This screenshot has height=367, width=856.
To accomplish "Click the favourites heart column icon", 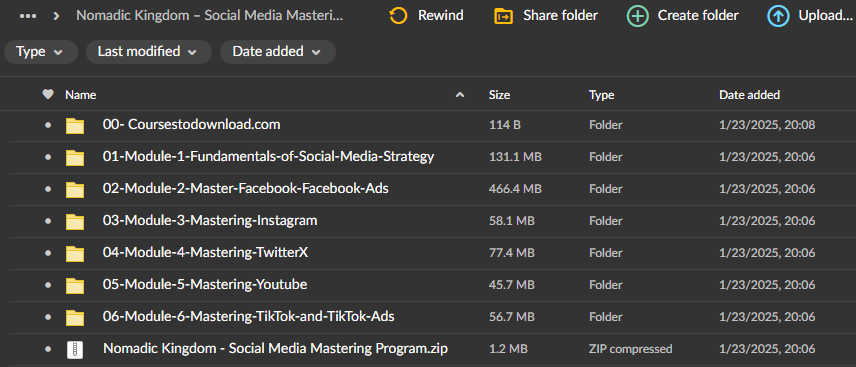I will pyautogui.click(x=48, y=94).
